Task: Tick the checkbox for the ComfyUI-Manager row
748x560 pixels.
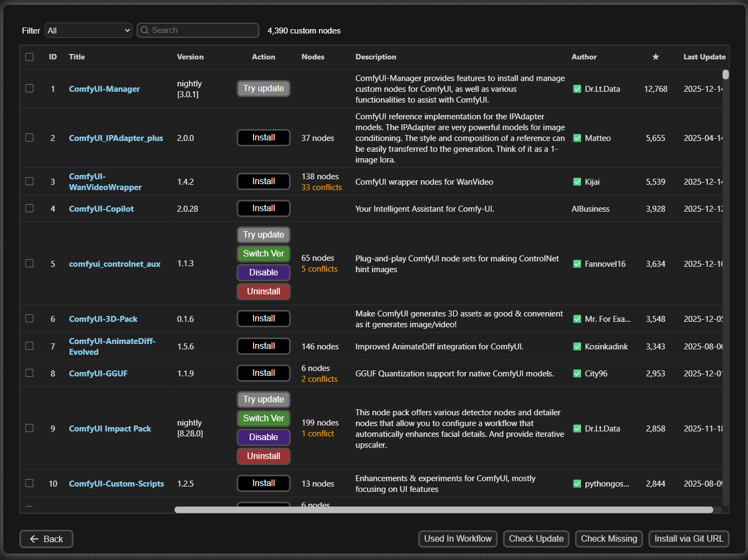Action: pos(30,89)
